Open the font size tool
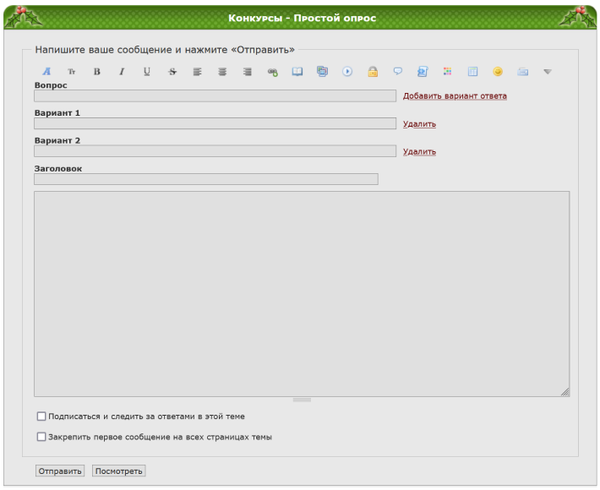Image resolution: width=600 pixels, height=490 pixels. pos(71,72)
